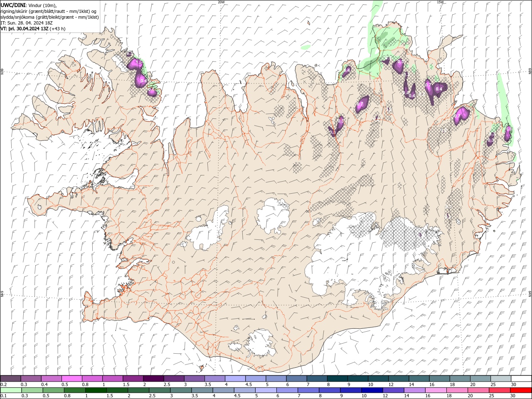Pick the light pink 16 swatch in rain legend
The height and width of the screenshot is (399, 532).
436,390
